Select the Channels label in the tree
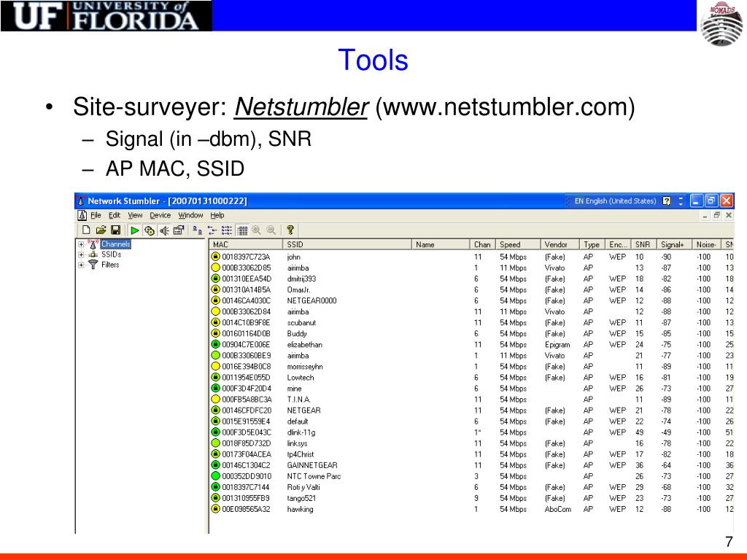The height and width of the screenshot is (560, 747). (x=115, y=244)
